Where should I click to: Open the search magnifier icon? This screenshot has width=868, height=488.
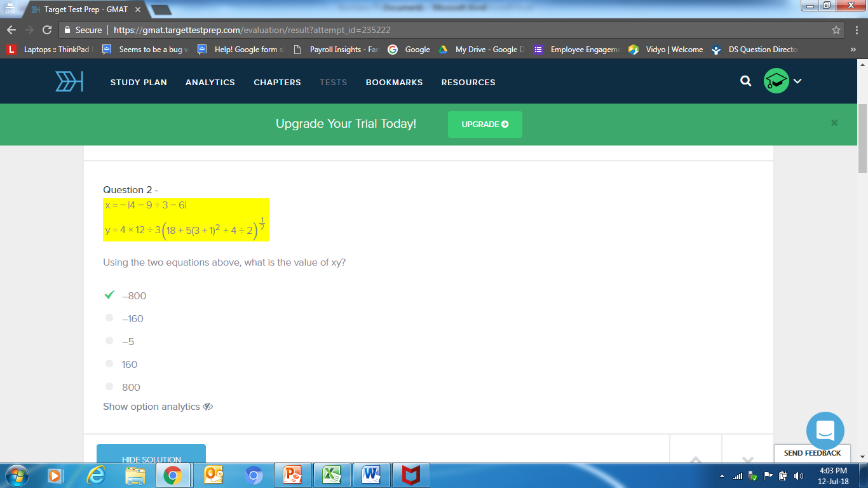745,81
